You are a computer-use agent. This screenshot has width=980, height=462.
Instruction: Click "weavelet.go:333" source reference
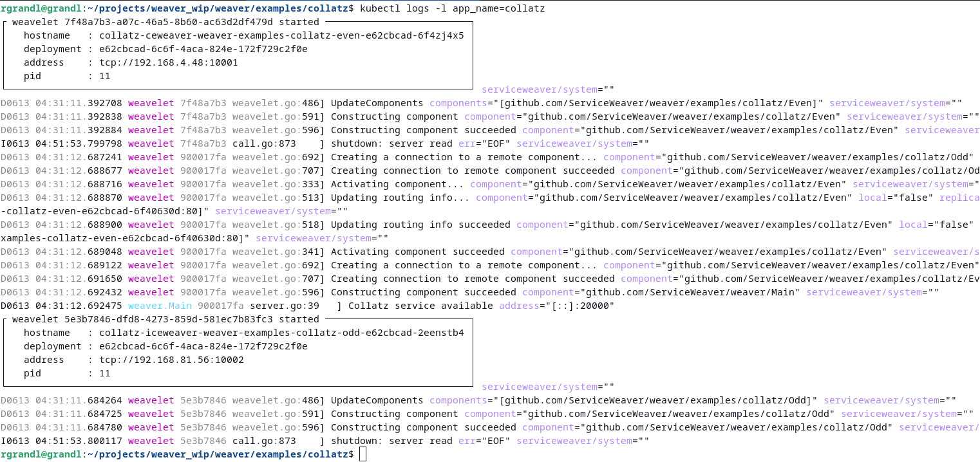point(276,184)
